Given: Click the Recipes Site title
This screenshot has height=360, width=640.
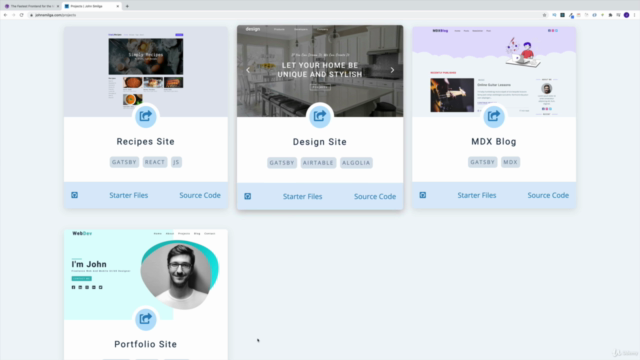Looking at the screenshot, I should click(146, 142).
